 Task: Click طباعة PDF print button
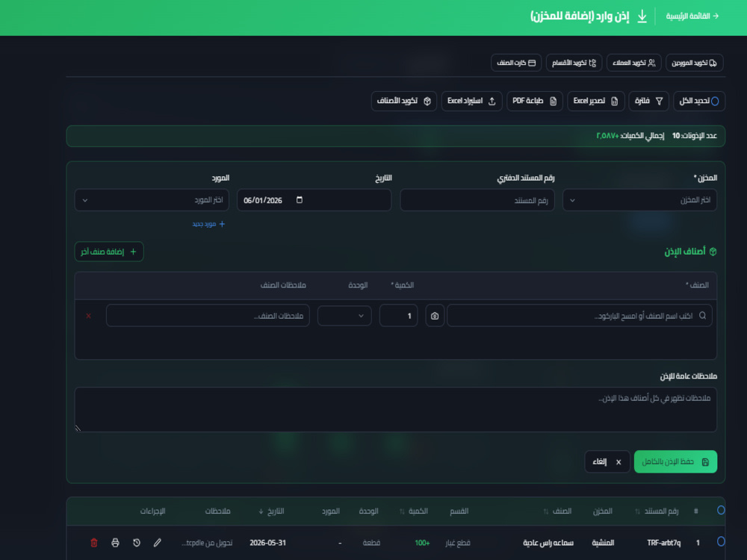click(x=535, y=101)
